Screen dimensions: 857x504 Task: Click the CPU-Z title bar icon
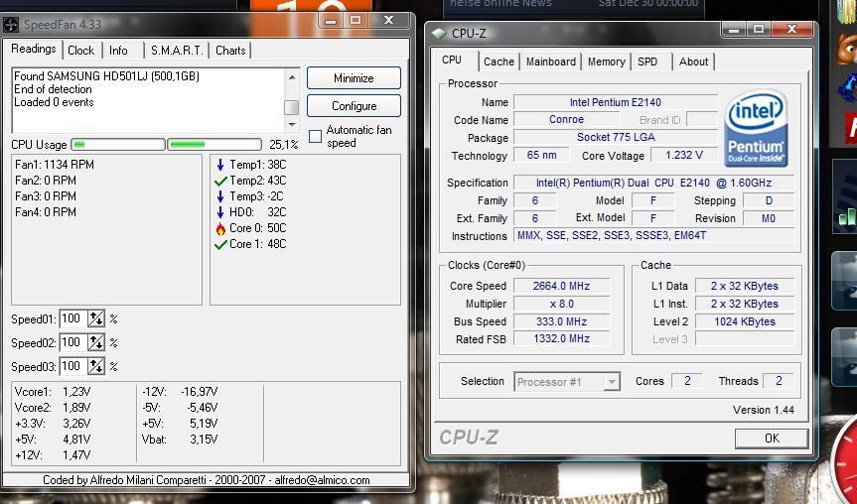[x=438, y=34]
